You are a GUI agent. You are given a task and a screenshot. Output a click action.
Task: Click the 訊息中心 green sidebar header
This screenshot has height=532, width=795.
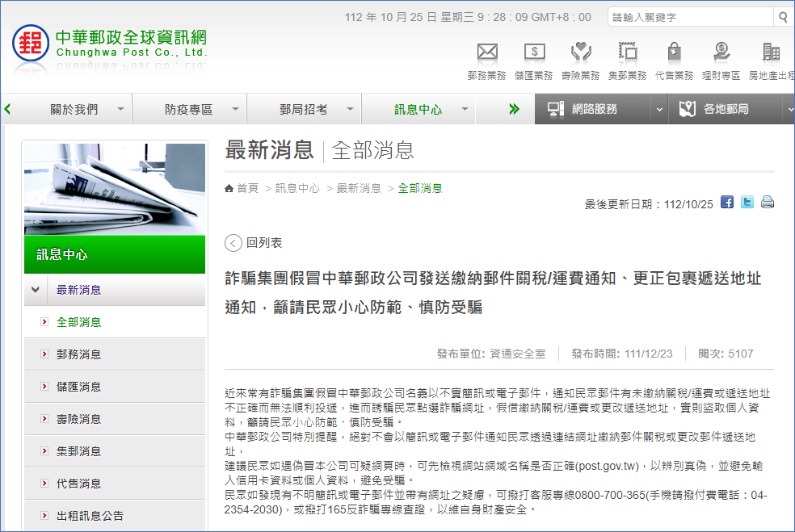coord(115,254)
